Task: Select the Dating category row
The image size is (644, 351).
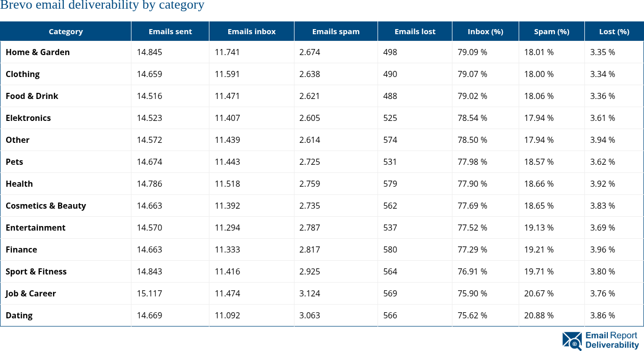Action: pyautogui.click(x=19, y=315)
